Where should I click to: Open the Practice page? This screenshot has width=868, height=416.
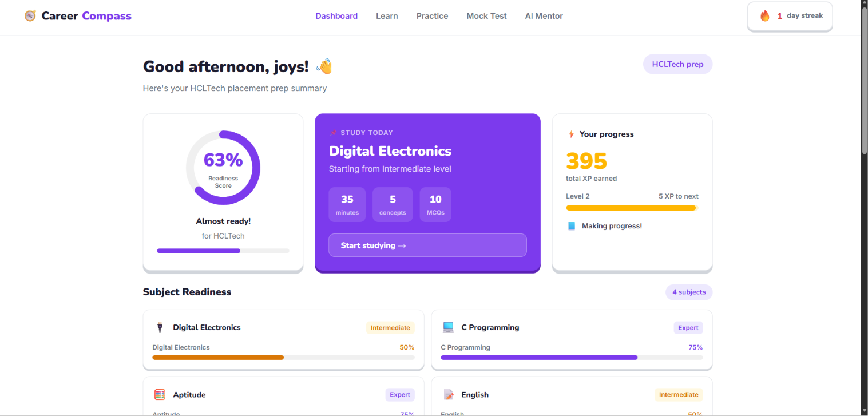[432, 16]
